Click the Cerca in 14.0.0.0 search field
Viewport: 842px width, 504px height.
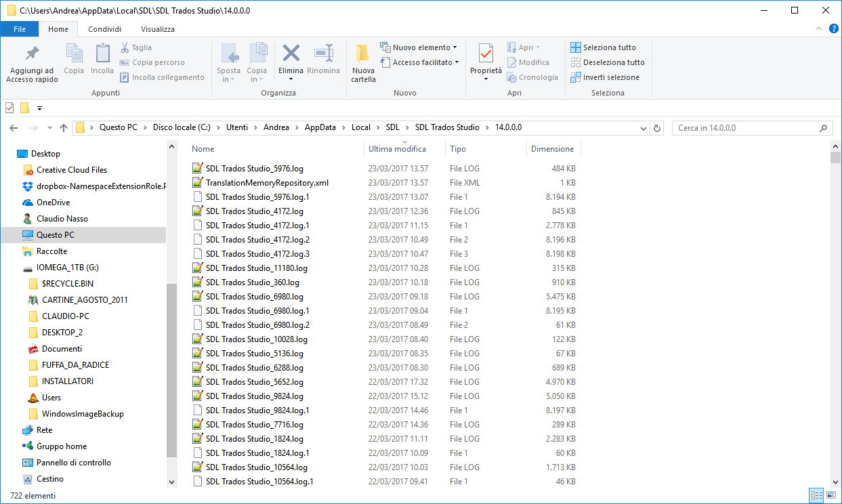(x=752, y=127)
